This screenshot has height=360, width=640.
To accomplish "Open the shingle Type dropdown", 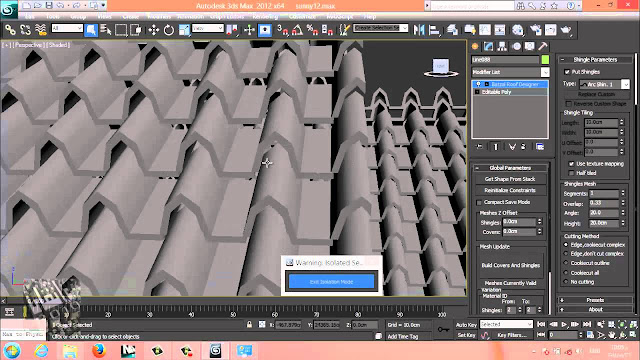I will [x=604, y=84].
